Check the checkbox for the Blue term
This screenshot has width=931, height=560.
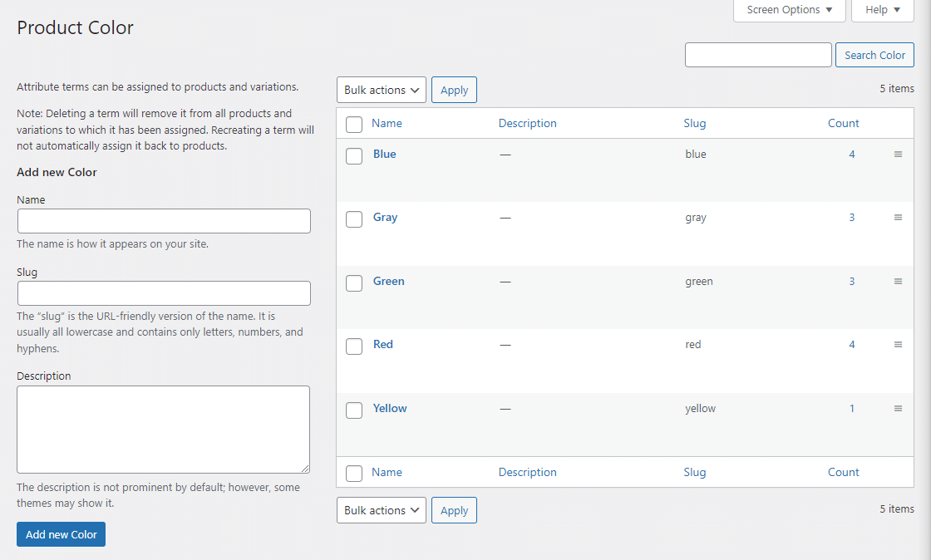pos(353,156)
